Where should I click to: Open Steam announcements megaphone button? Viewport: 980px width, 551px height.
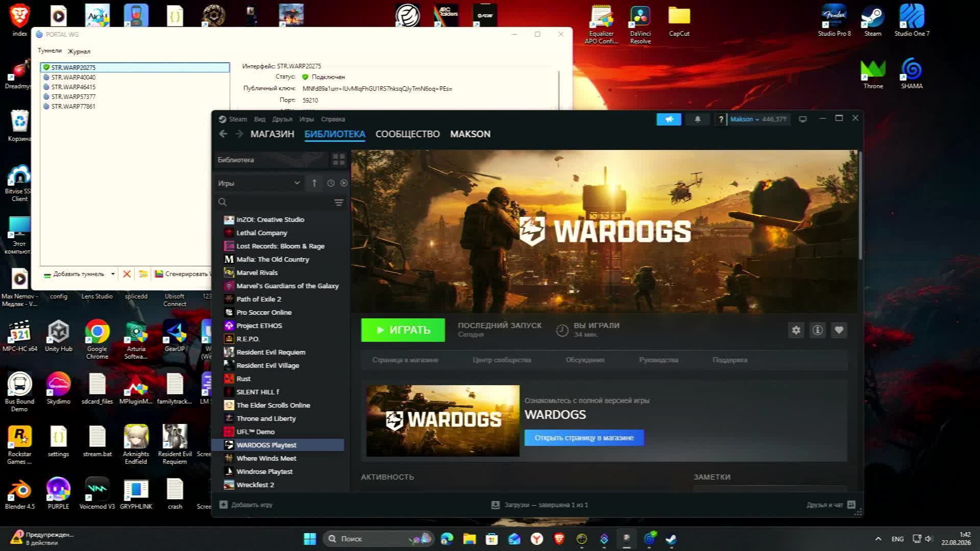[x=669, y=119]
